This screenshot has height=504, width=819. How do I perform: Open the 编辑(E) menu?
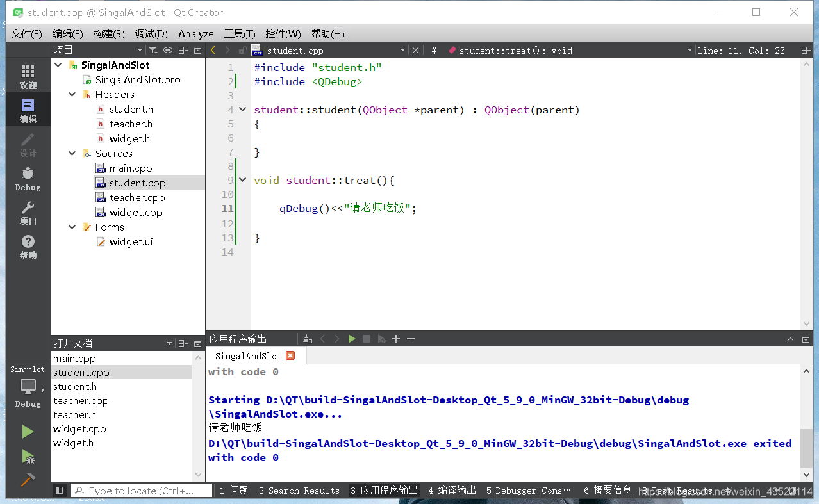[68, 33]
